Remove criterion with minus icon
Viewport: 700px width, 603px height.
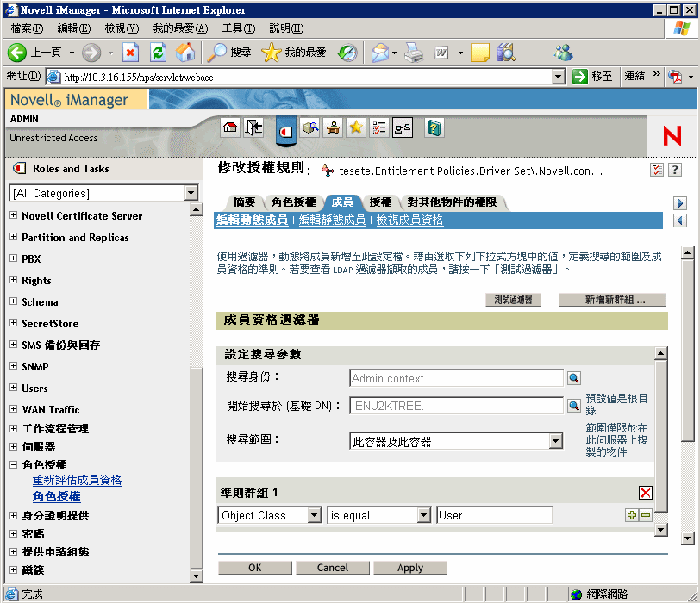646,515
